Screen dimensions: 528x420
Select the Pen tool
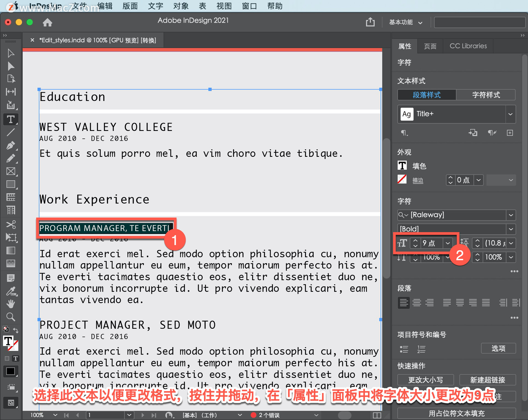(11, 146)
